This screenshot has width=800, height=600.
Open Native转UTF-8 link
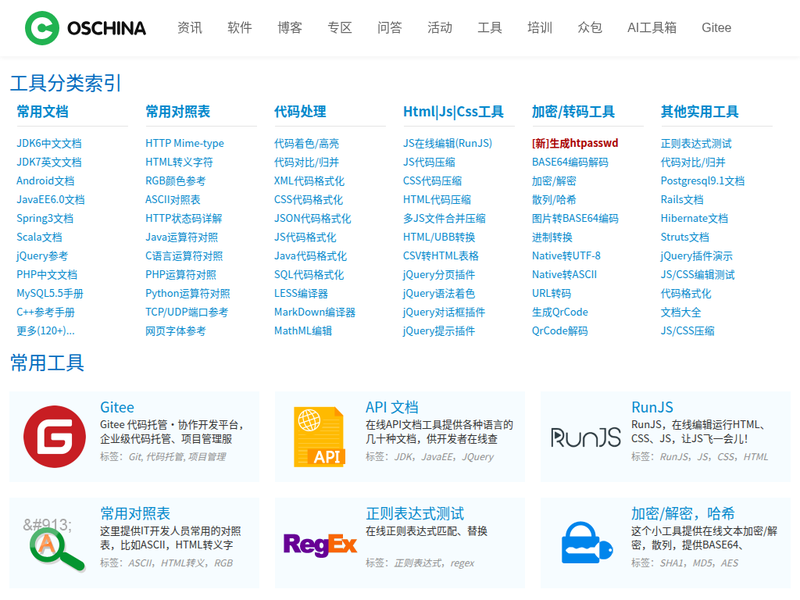(566, 256)
